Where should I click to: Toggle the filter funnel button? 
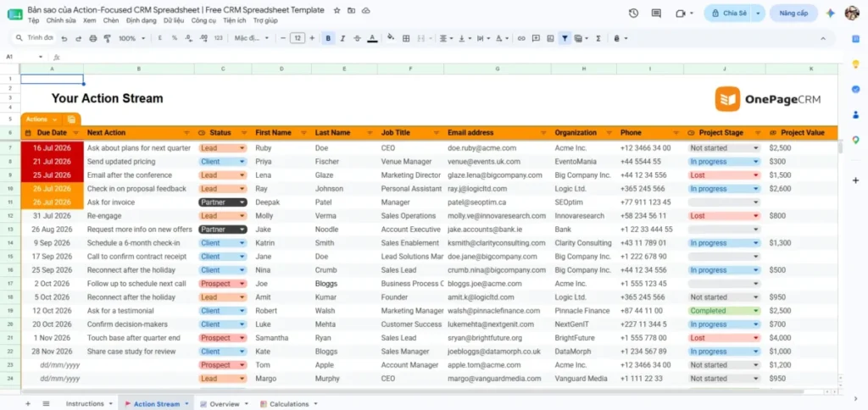(565, 38)
